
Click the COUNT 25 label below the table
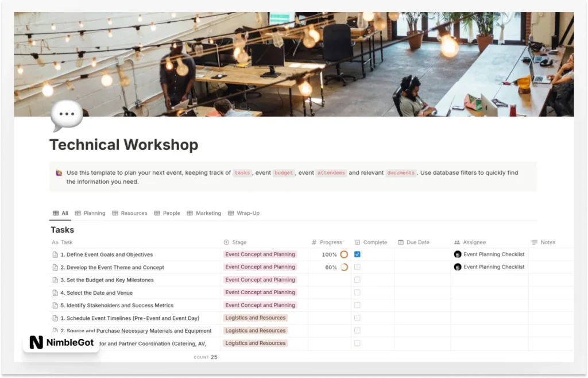coord(205,357)
